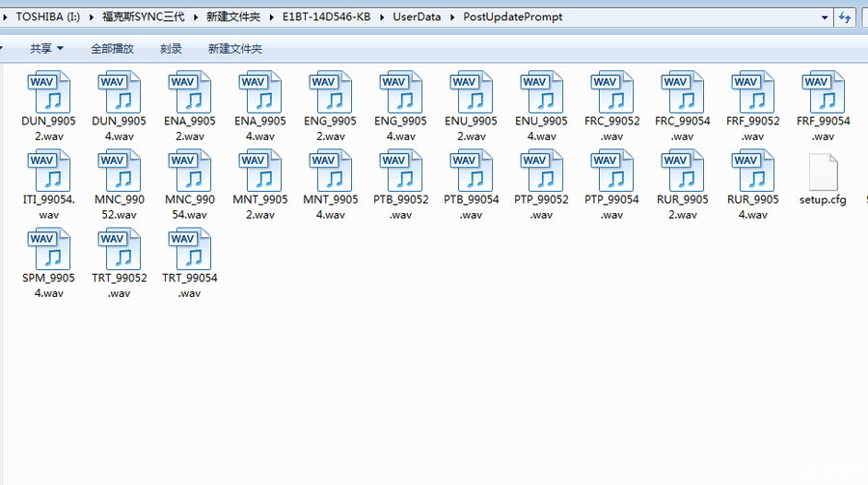The image size is (868, 485).
Task: Click 新建文件夹 toolbar button
Action: (x=234, y=49)
